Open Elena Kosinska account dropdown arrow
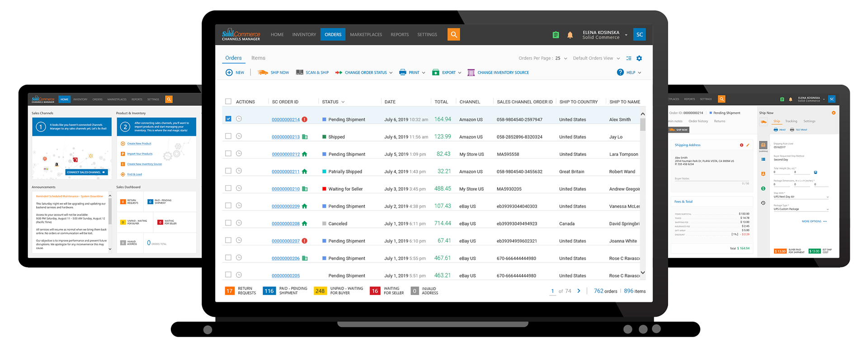 click(626, 35)
